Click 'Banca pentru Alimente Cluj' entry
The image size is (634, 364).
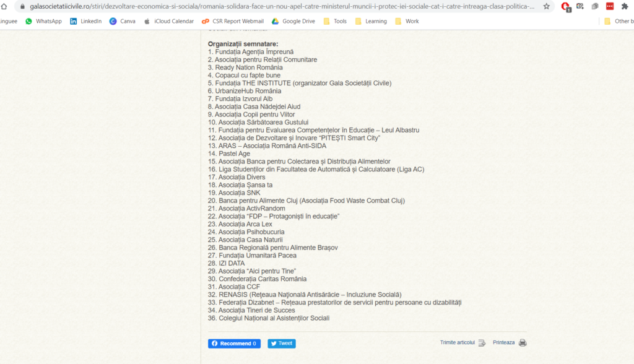point(306,201)
